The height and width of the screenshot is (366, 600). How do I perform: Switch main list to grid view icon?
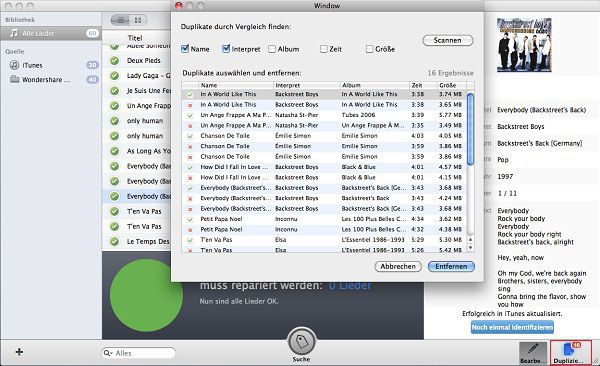click(138, 20)
